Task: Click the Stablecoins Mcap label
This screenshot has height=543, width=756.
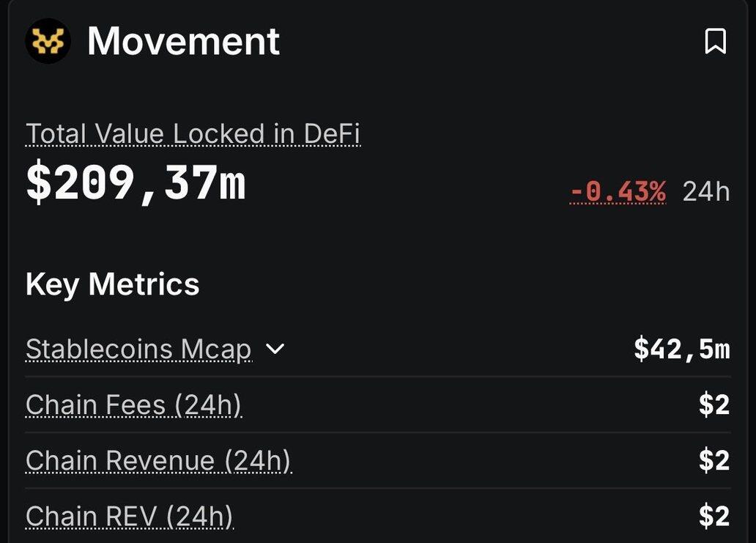Action: (x=138, y=350)
